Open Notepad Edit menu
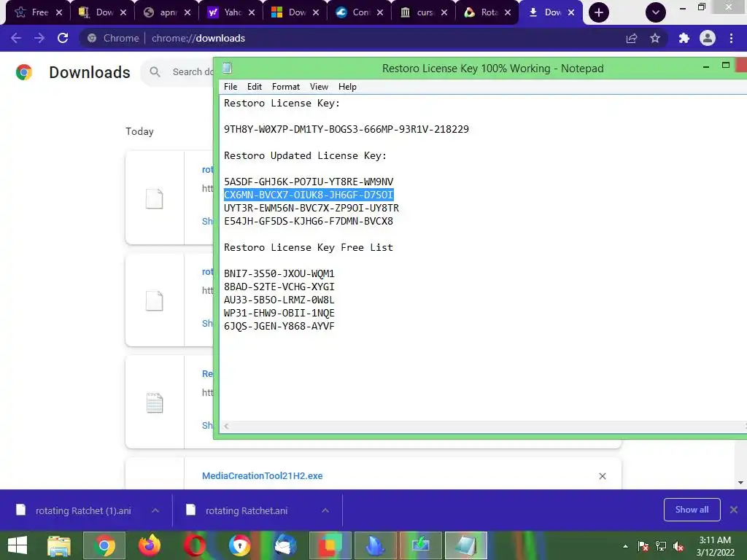The width and height of the screenshot is (747, 560). click(x=255, y=87)
